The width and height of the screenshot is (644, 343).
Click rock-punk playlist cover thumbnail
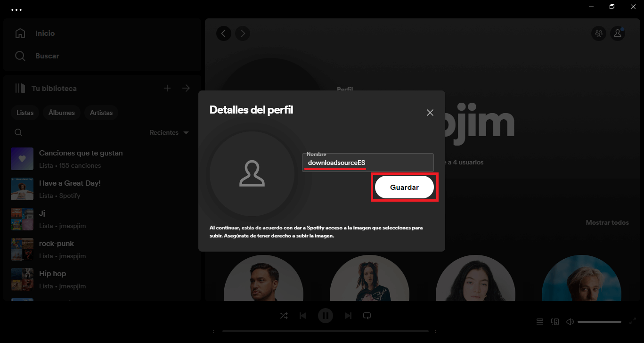22,249
